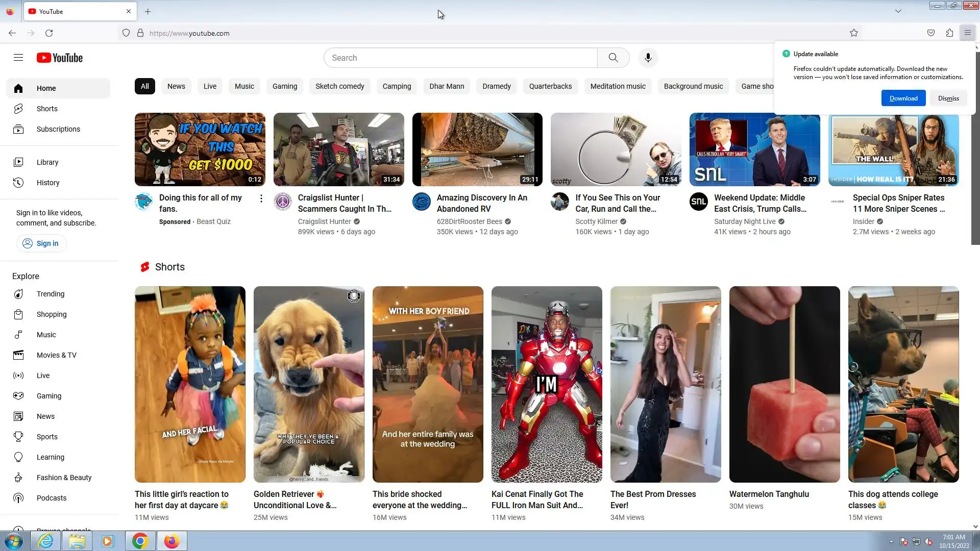Open the Watermelon Tanghulu short thumbnail
Screen dimensions: 980x551
[x=784, y=384]
